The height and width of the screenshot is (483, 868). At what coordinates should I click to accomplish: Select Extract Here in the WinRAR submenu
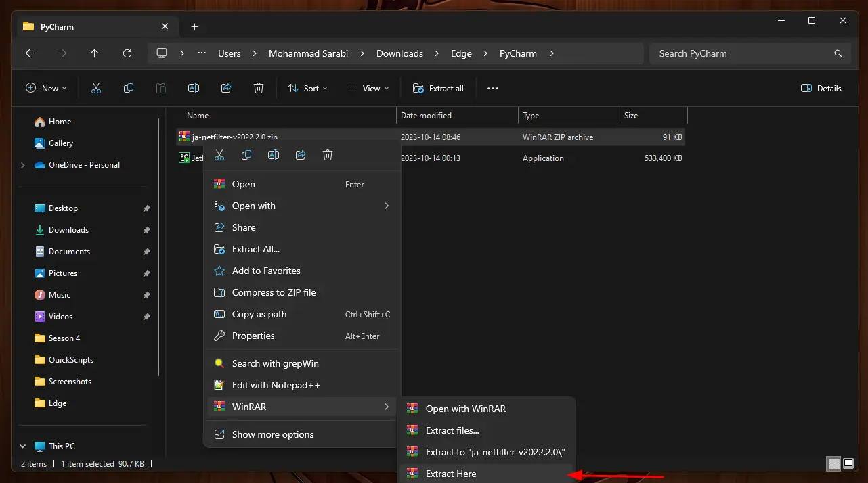pyautogui.click(x=451, y=474)
